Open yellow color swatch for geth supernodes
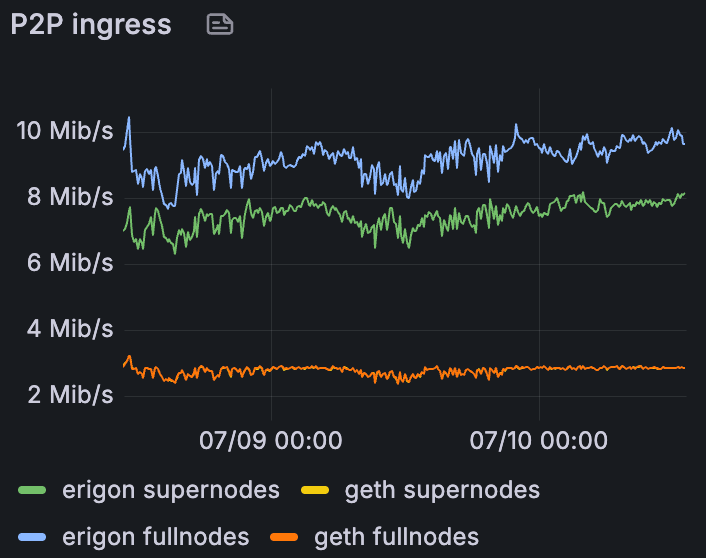Image resolution: width=706 pixels, height=558 pixels. [315, 491]
